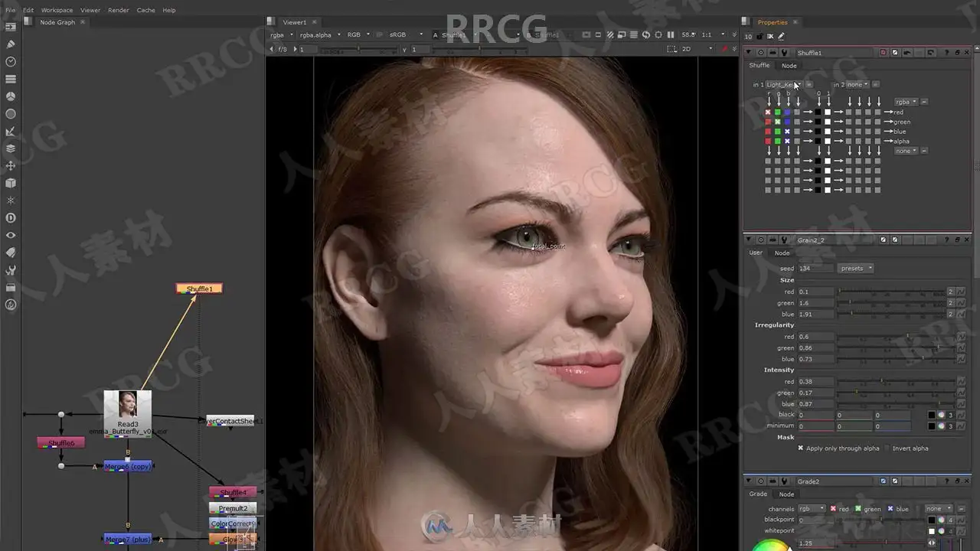
Task: Click the Read3 node thumbnail
Action: 128,405
